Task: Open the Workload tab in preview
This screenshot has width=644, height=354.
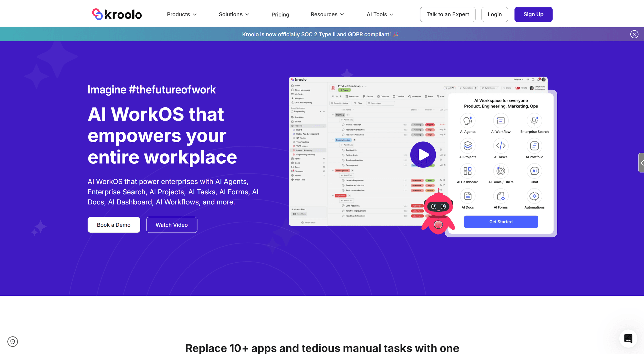Action: [415, 96]
